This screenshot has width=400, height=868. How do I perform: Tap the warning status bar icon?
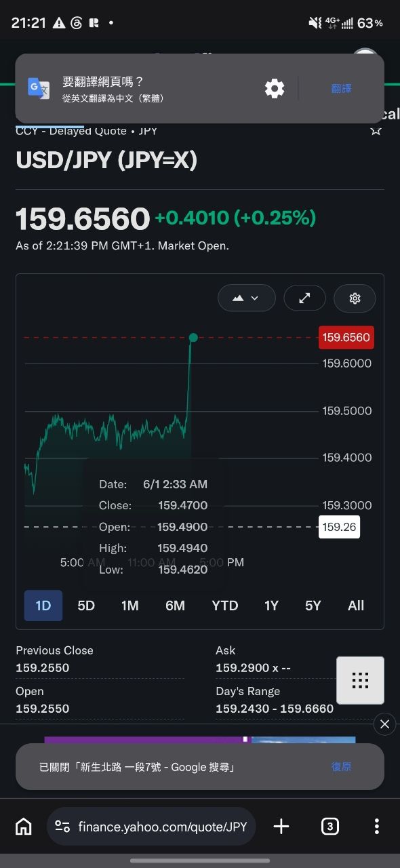point(59,23)
